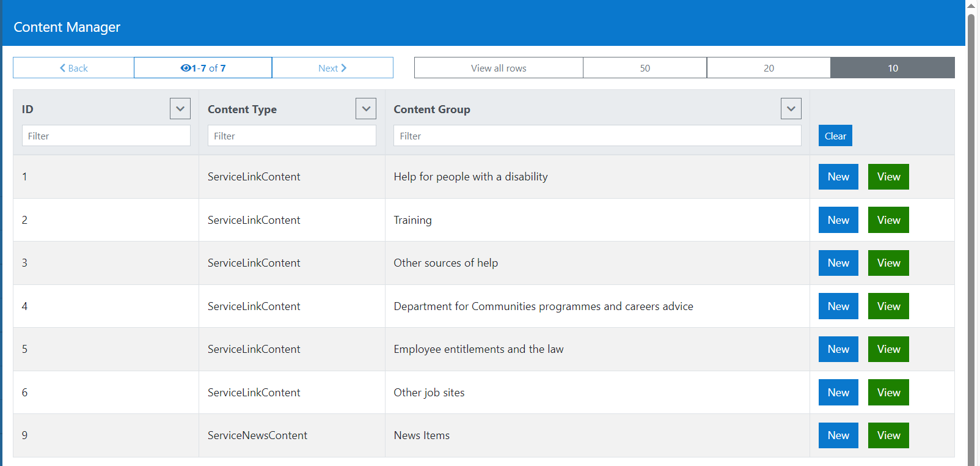The height and width of the screenshot is (466, 980).
Task: Open the Content Type column dropdown arrow
Action: (366, 109)
